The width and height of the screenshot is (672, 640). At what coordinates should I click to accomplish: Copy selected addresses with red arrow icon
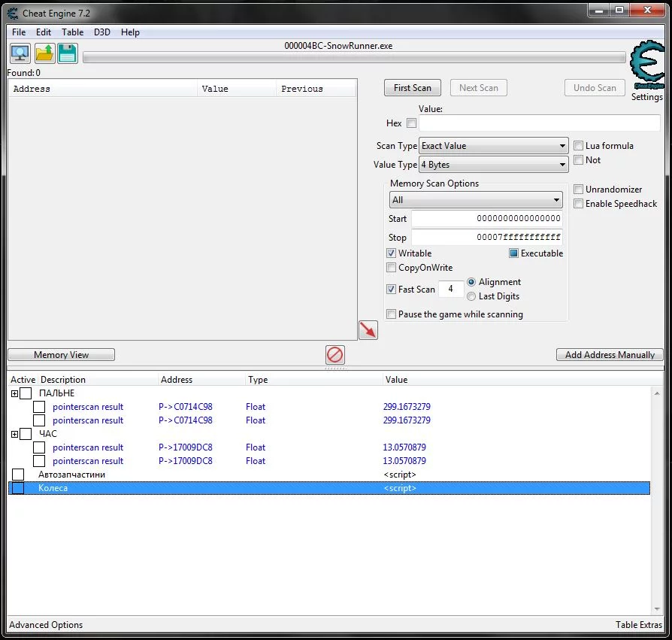pyautogui.click(x=368, y=330)
